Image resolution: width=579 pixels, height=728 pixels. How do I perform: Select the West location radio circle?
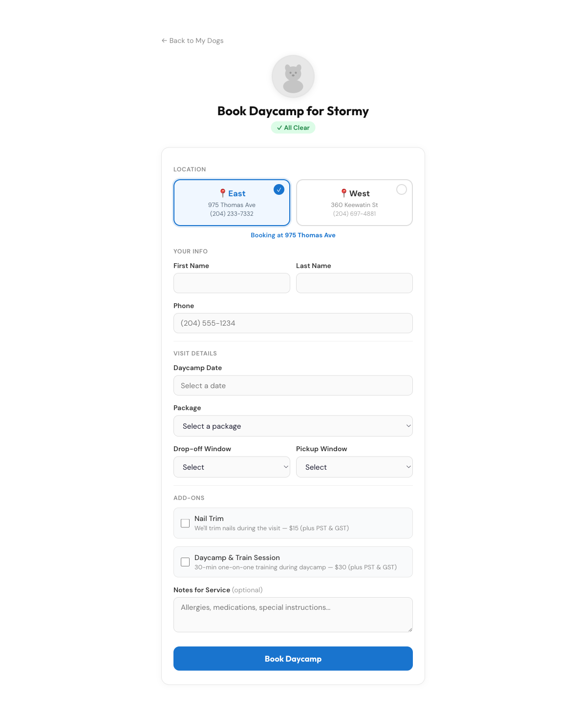point(402,189)
